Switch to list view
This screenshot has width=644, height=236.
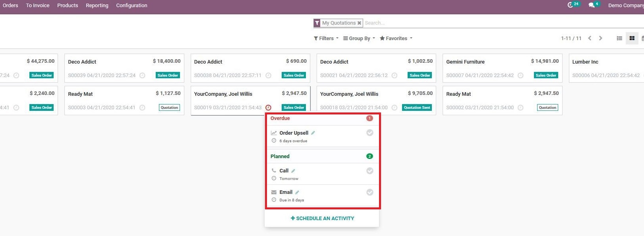619,38
